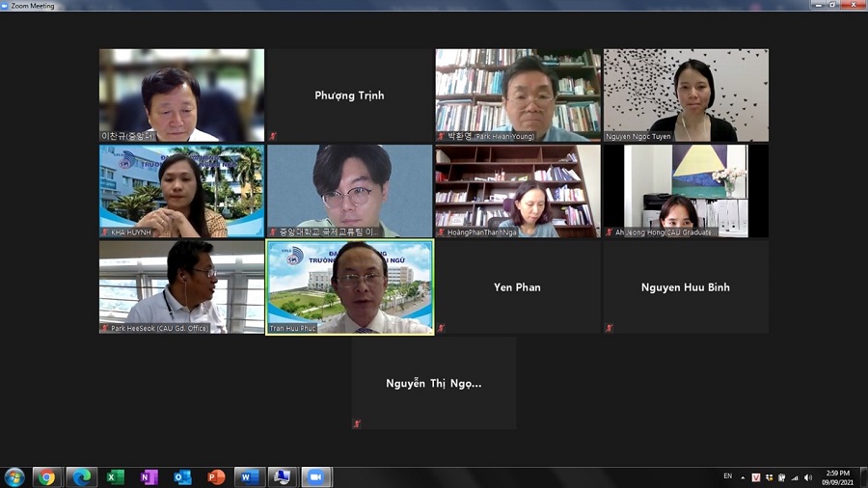The width and height of the screenshot is (868, 488).
Task: Open PowerPoint from the taskbar
Action: (x=216, y=477)
